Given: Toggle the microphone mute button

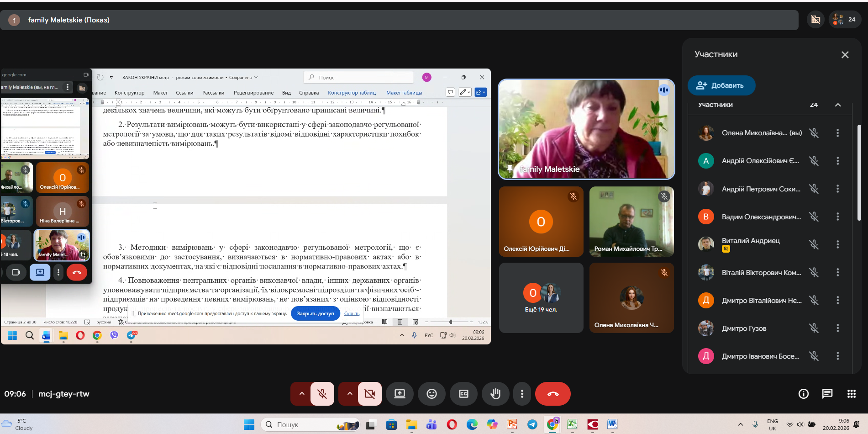Looking at the screenshot, I should tap(322, 394).
